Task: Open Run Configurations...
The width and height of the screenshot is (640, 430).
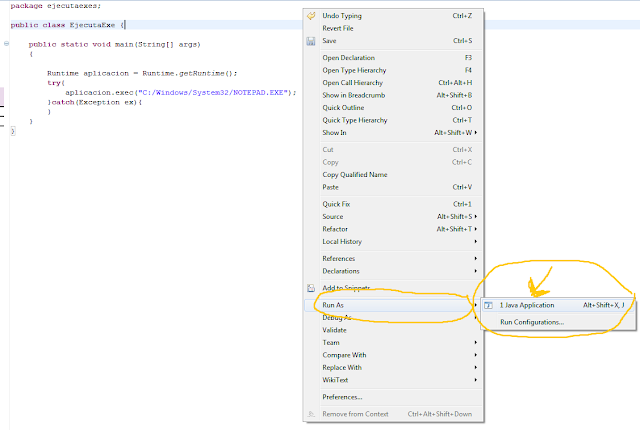Action: (x=558, y=322)
